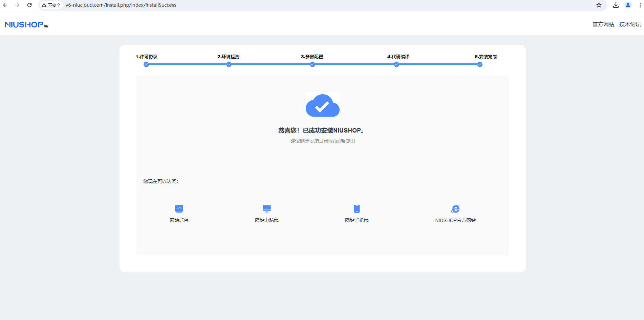Click step marker for 1.许可协议
Viewport: 644px width, 320px height.
pos(146,64)
